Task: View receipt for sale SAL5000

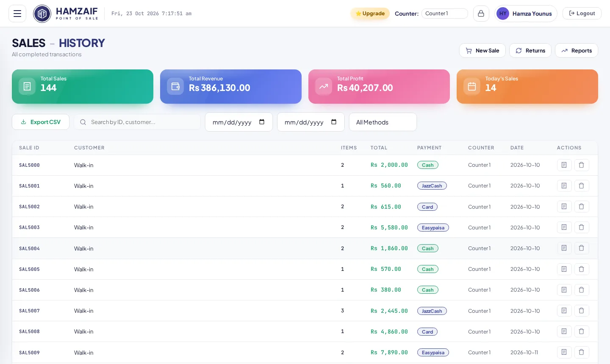Action: coord(564,165)
